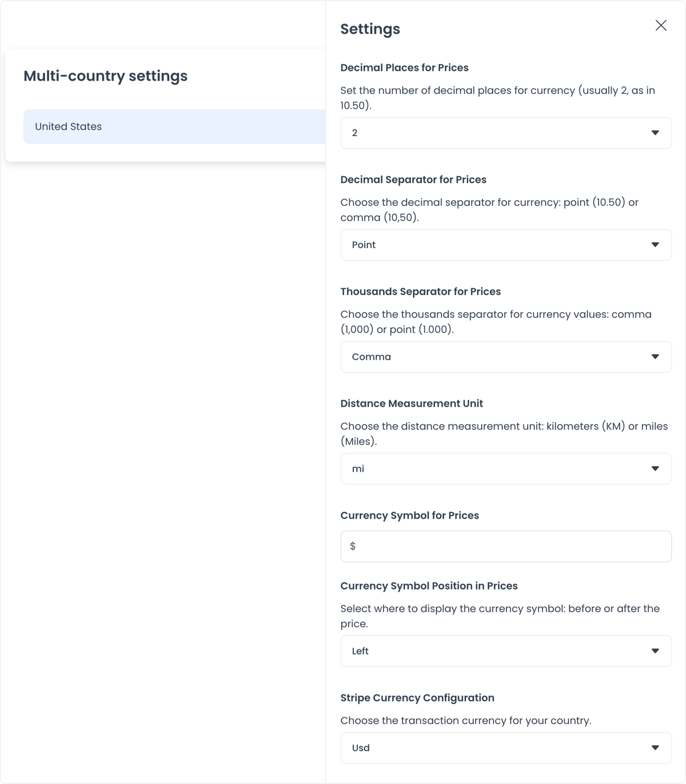The width and height of the screenshot is (686, 784).
Task: Focus the Currency Symbol input containing $
Action: (506, 546)
